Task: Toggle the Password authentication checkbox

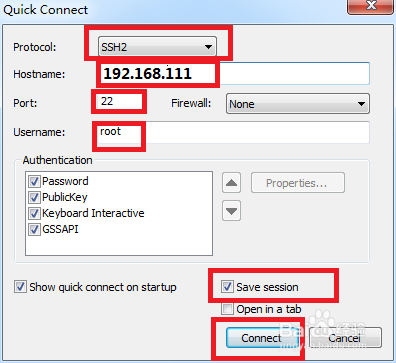Action: coord(34,181)
